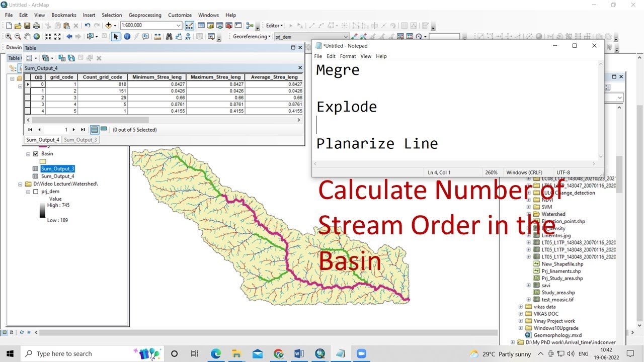Click the Open document folder icon
Screen dimensions: 644x362
coord(18,25)
